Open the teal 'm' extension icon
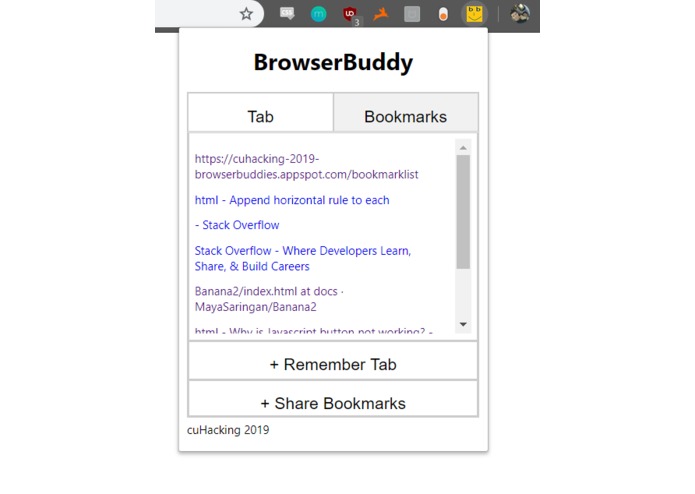Screen dimensions: 695x494 tap(318, 14)
